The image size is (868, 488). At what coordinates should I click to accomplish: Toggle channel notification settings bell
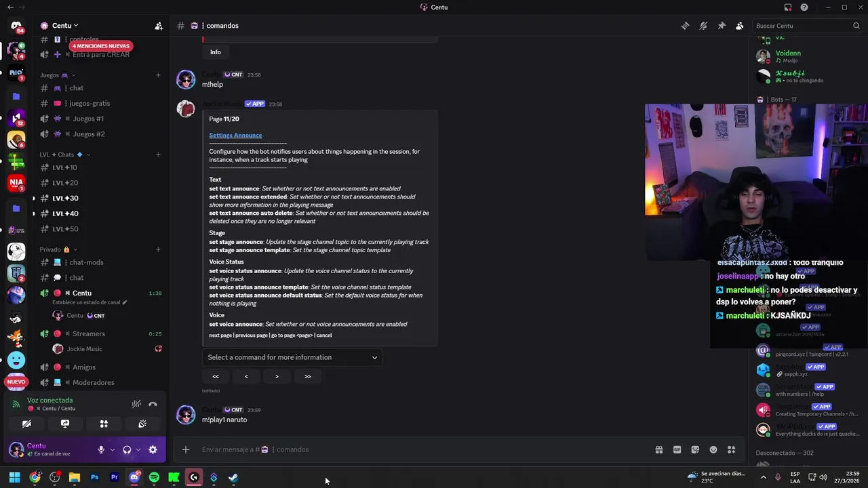(x=703, y=26)
